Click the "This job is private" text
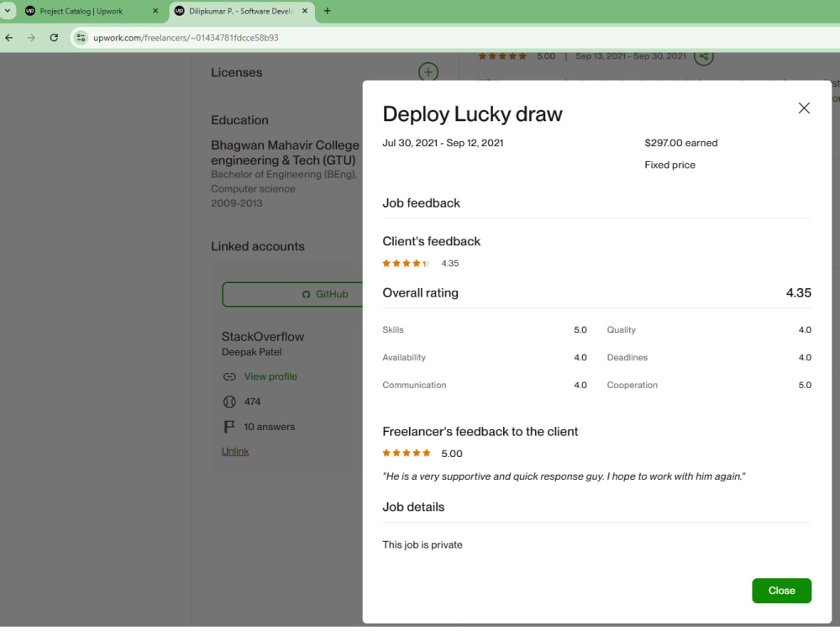 click(423, 544)
